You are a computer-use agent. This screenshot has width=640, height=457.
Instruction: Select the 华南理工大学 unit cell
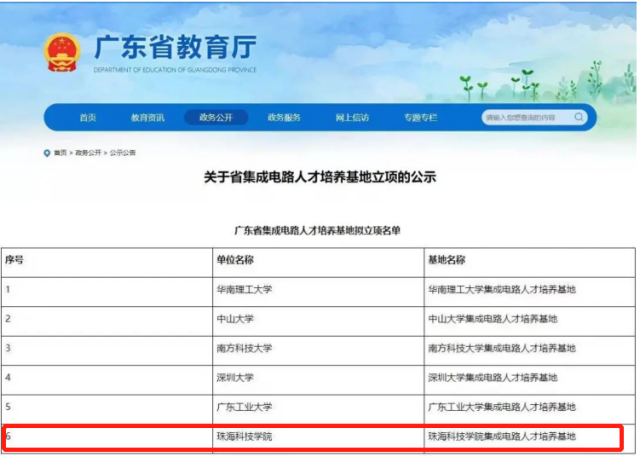[318, 292]
